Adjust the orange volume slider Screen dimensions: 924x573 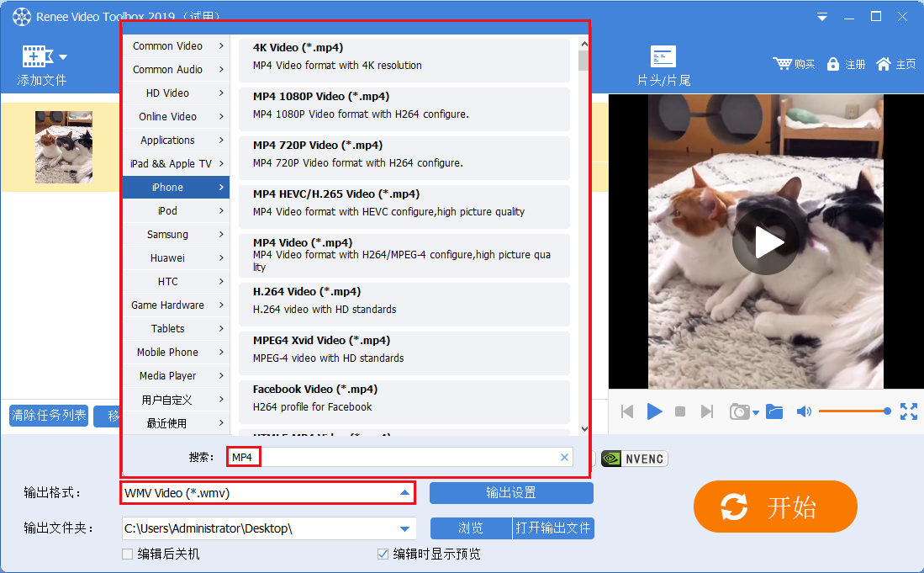point(854,411)
